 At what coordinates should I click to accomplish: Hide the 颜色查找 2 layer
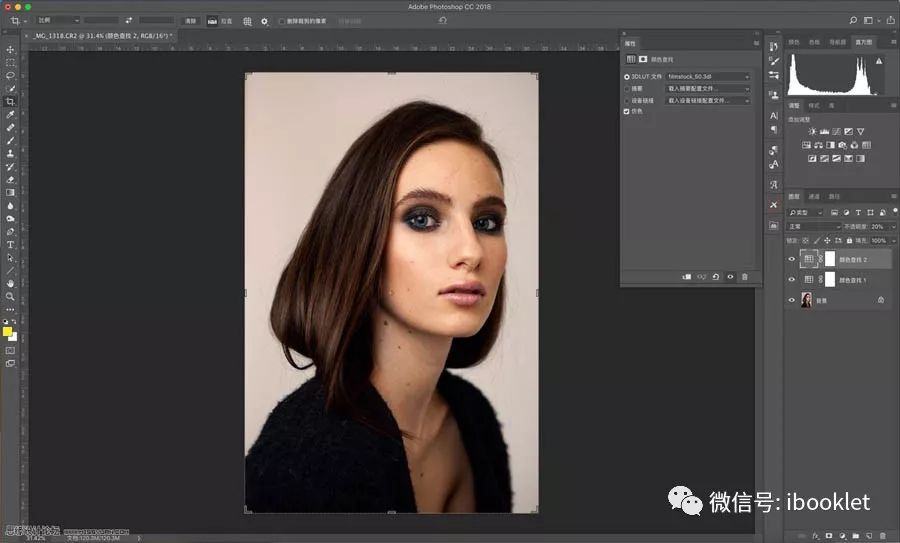pos(791,259)
